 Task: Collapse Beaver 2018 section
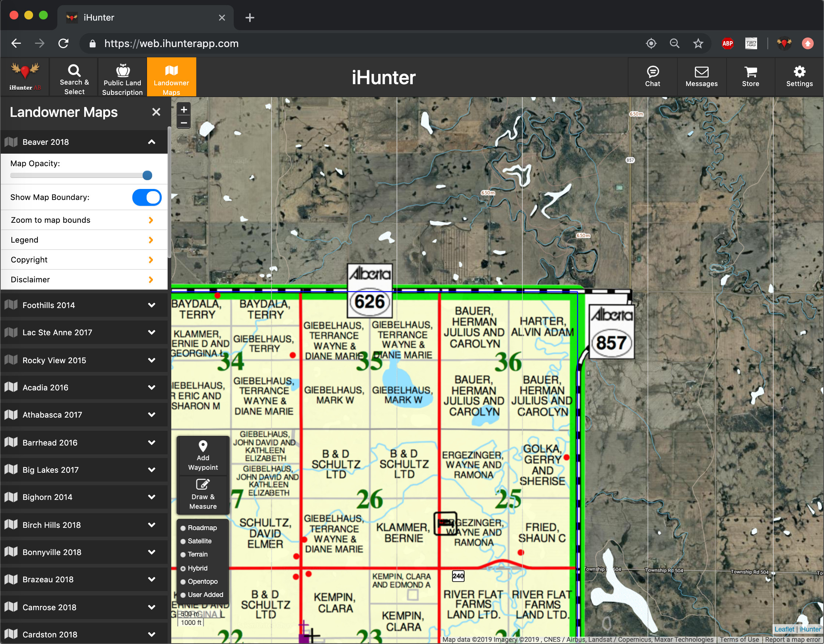point(152,142)
